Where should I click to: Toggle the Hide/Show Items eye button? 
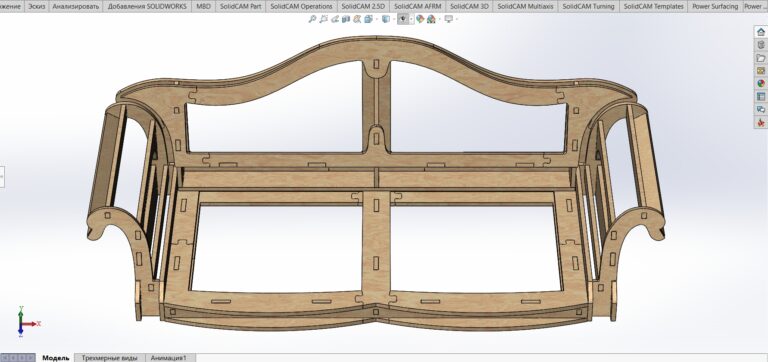[403, 19]
